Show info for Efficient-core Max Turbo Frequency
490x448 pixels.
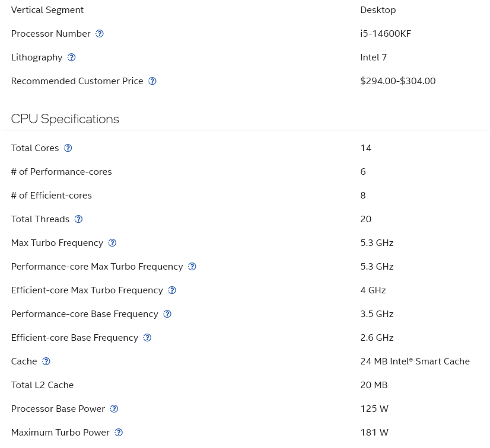coord(171,290)
